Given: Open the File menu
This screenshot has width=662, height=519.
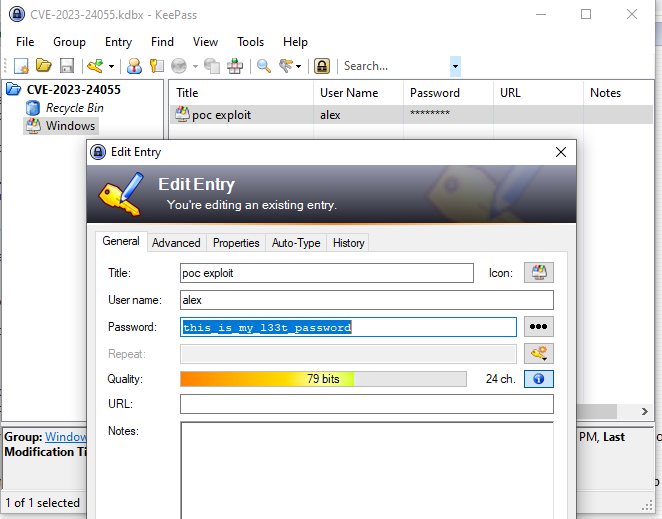Looking at the screenshot, I should [x=25, y=42].
